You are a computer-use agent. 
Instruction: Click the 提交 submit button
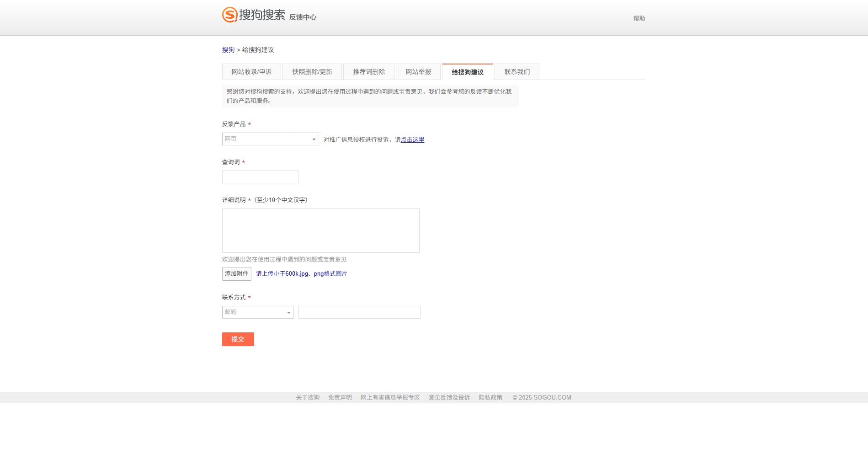pos(238,339)
